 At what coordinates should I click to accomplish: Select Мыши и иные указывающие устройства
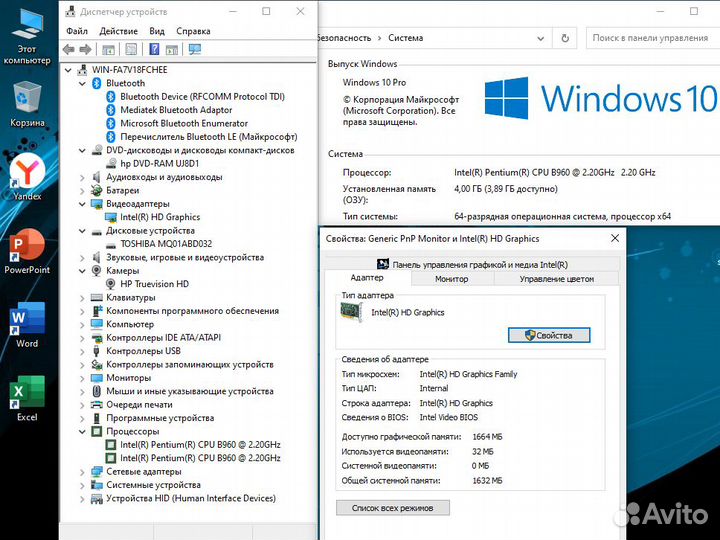click(x=190, y=391)
